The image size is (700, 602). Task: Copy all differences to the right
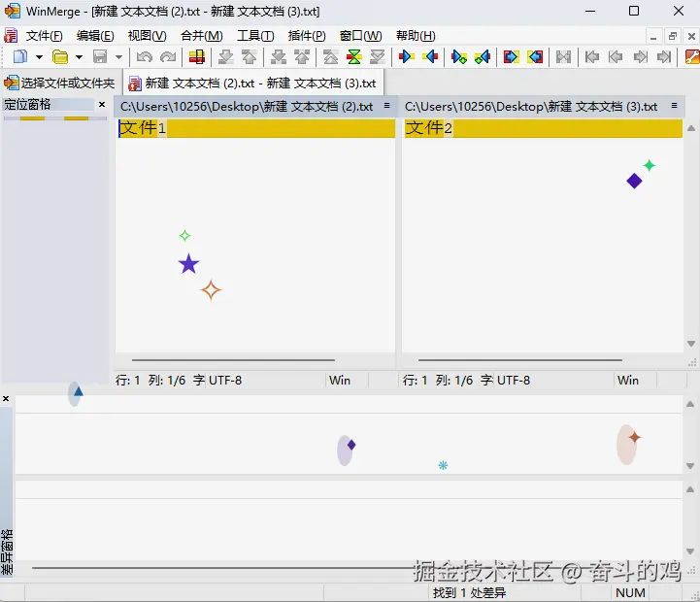click(511, 56)
